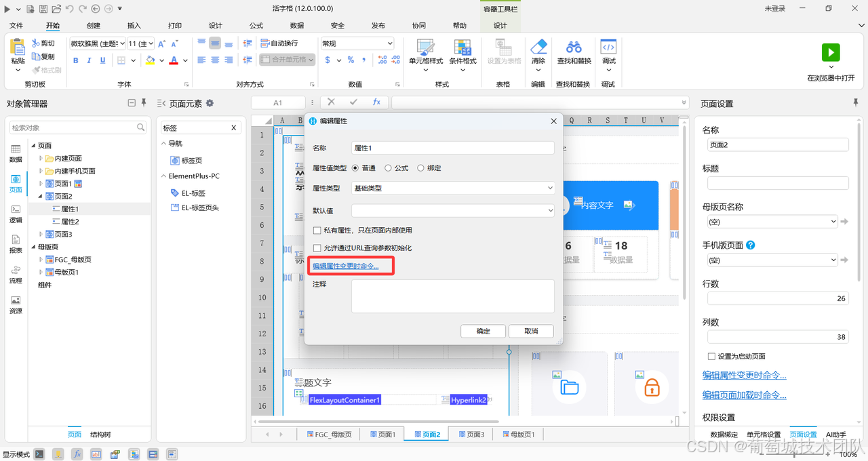Click the Clear (清除) eraser icon
Screen dimensions: 868x461
click(538, 47)
